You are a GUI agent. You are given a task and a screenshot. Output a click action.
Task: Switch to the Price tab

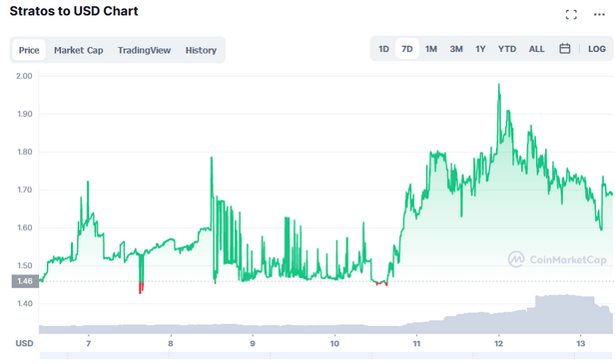pyautogui.click(x=29, y=50)
